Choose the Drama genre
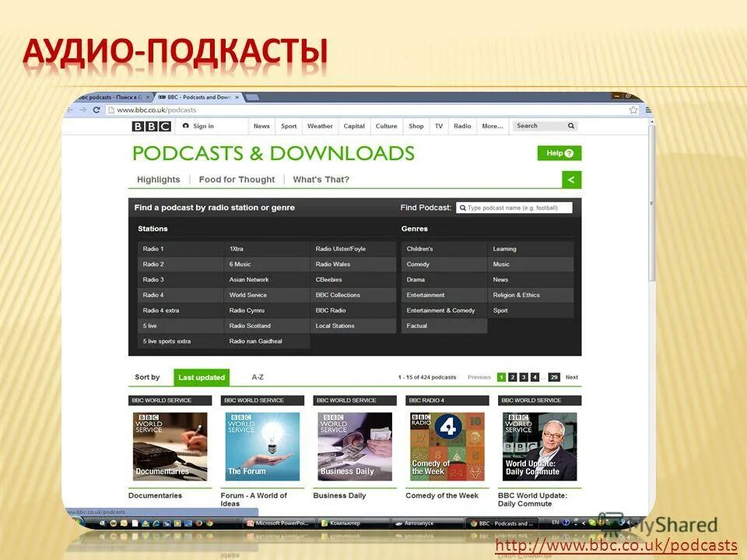747x560 pixels. pos(444,279)
